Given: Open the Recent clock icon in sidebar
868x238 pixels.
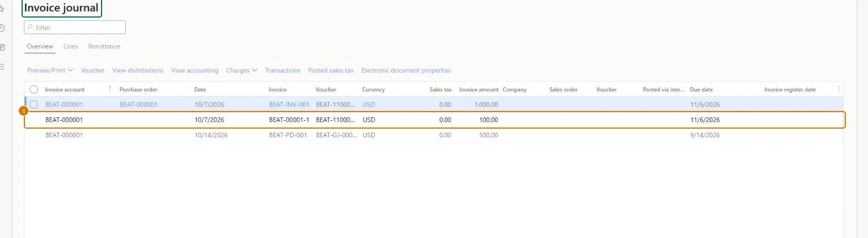Looking at the screenshot, I should [2, 28].
